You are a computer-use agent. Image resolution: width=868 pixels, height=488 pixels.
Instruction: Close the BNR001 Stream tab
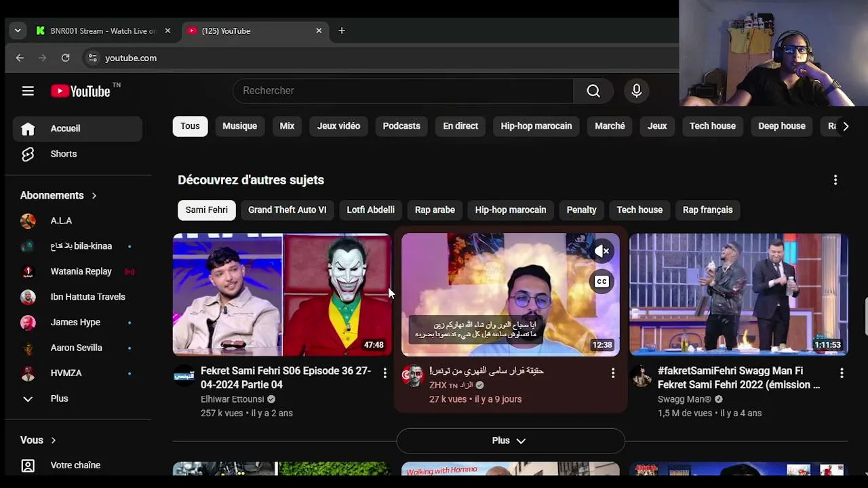pyautogui.click(x=167, y=30)
